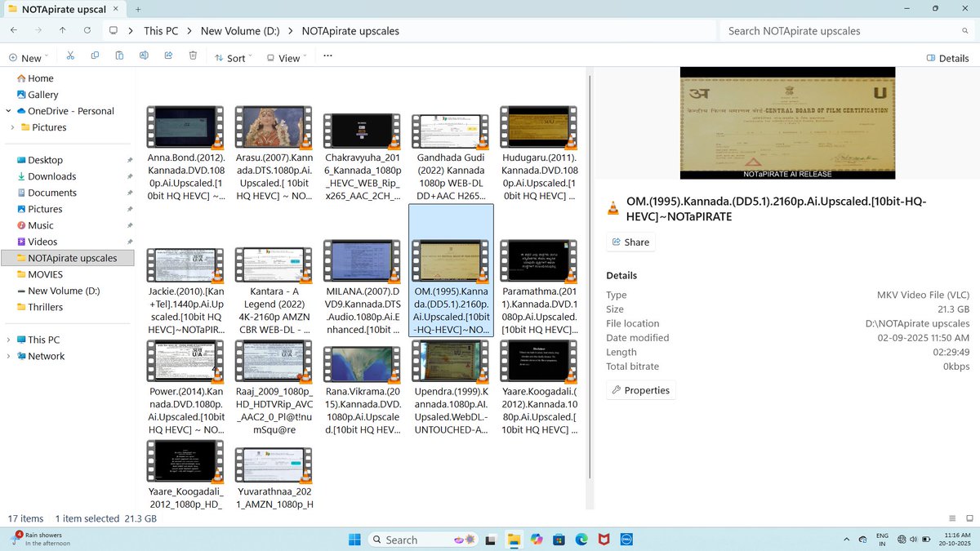Expand the Network tree node
Screen dimensions: 980x551
point(9,356)
